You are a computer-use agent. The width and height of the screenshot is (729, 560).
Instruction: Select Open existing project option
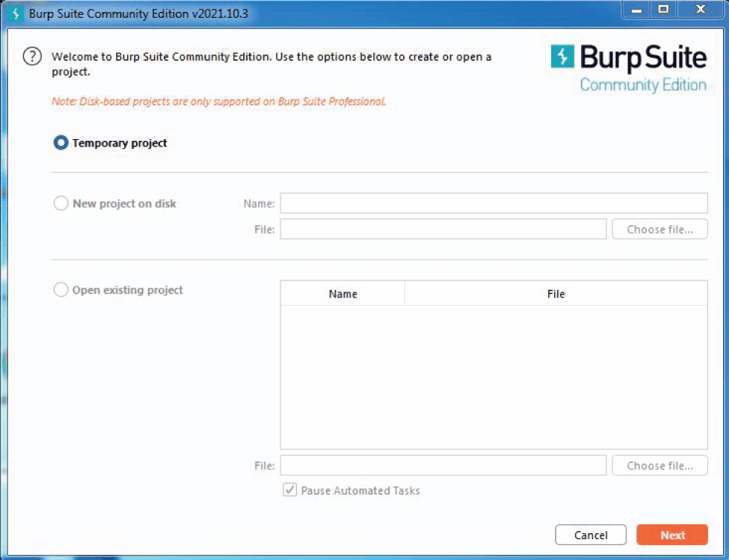[61, 290]
